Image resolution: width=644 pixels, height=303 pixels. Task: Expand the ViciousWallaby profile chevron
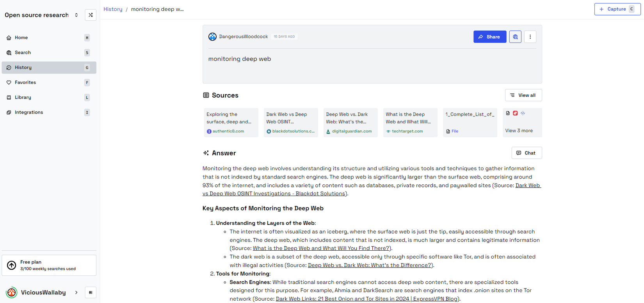pyautogui.click(x=76, y=292)
